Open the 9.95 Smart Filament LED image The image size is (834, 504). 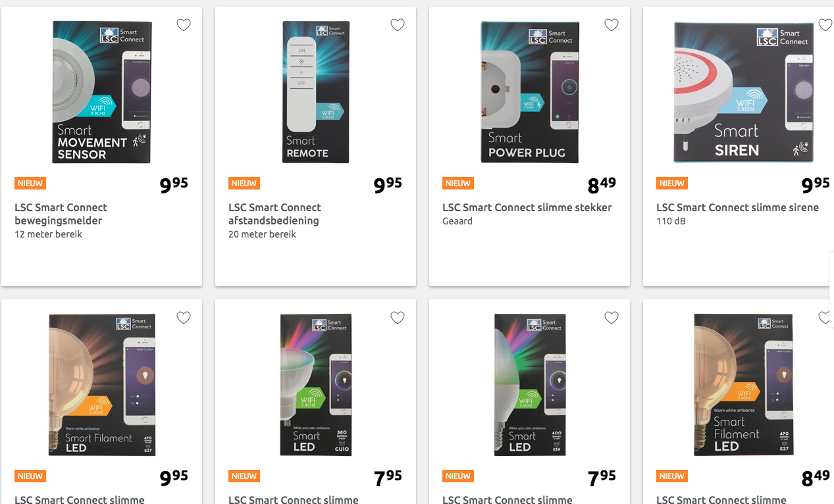point(102,385)
